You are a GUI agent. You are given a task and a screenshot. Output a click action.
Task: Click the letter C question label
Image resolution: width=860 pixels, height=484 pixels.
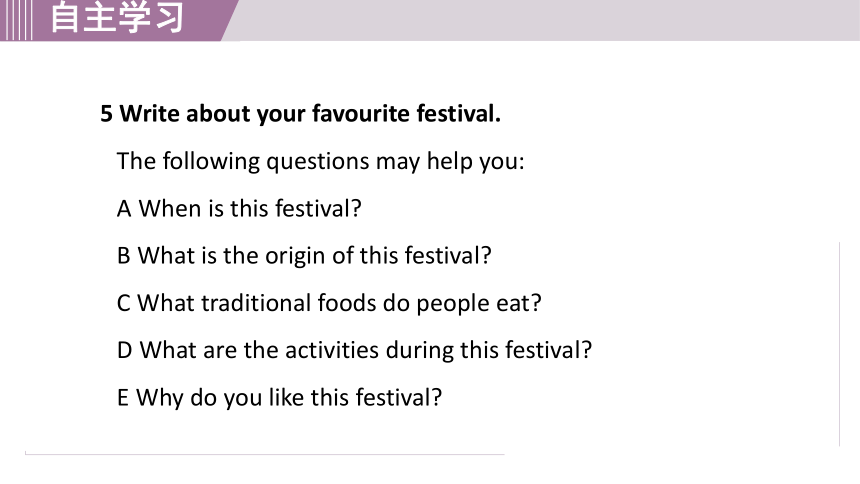click(x=123, y=303)
